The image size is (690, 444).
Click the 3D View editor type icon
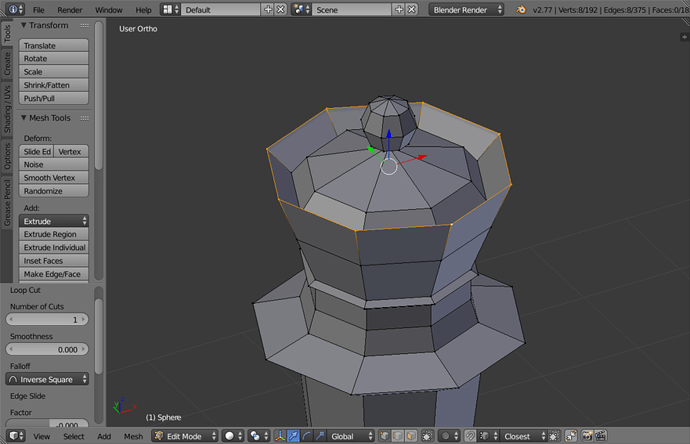click(x=13, y=437)
